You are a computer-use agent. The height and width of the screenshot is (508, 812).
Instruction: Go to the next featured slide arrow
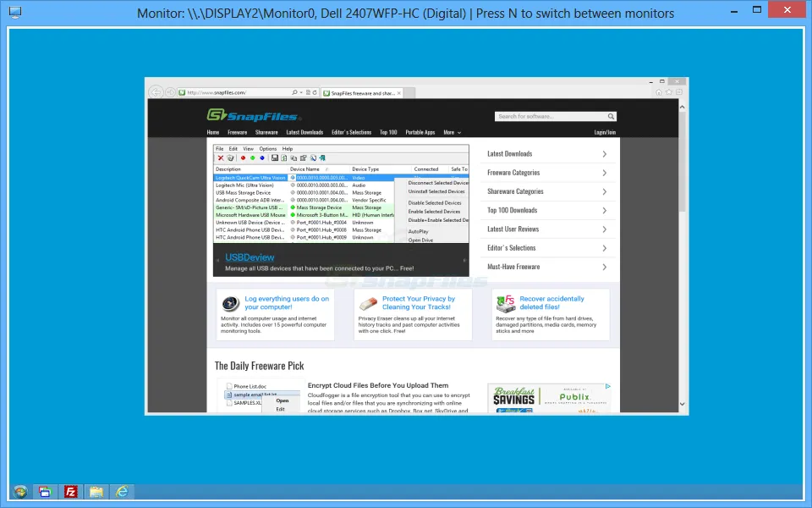pos(464,260)
